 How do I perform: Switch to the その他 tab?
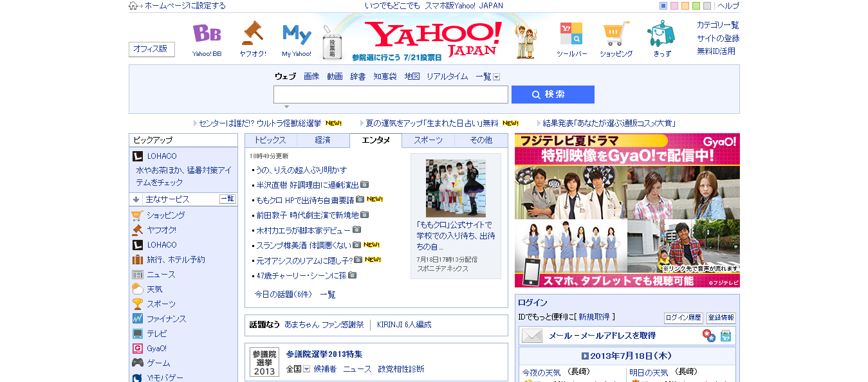(x=481, y=140)
